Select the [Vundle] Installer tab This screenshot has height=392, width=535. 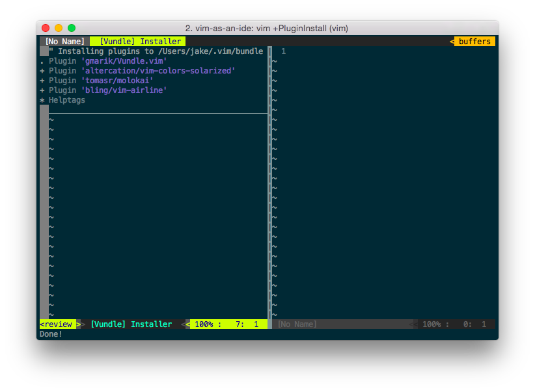click(x=138, y=41)
